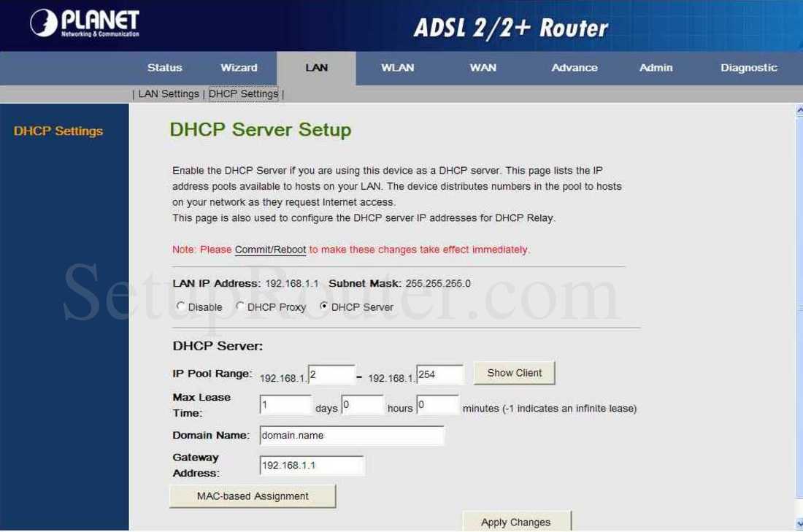Open the Status tab
The width and height of the screenshot is (803, 532).
[x=164, y=68]
